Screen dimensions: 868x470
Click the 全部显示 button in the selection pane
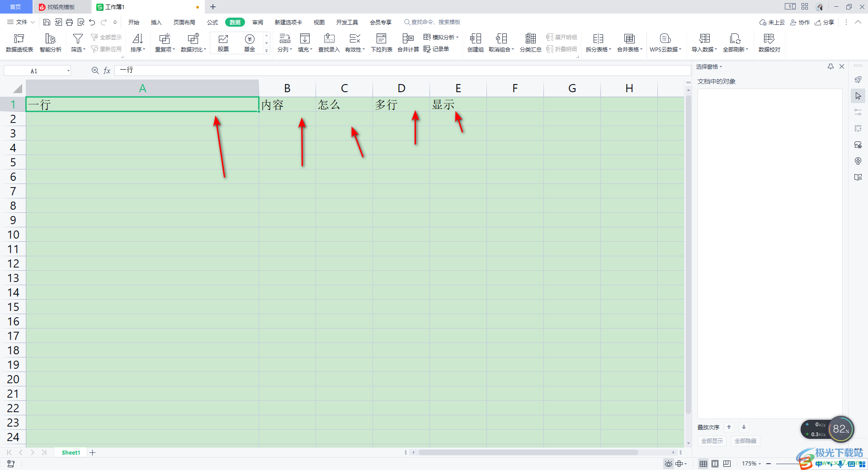click(x=712, y=441)
